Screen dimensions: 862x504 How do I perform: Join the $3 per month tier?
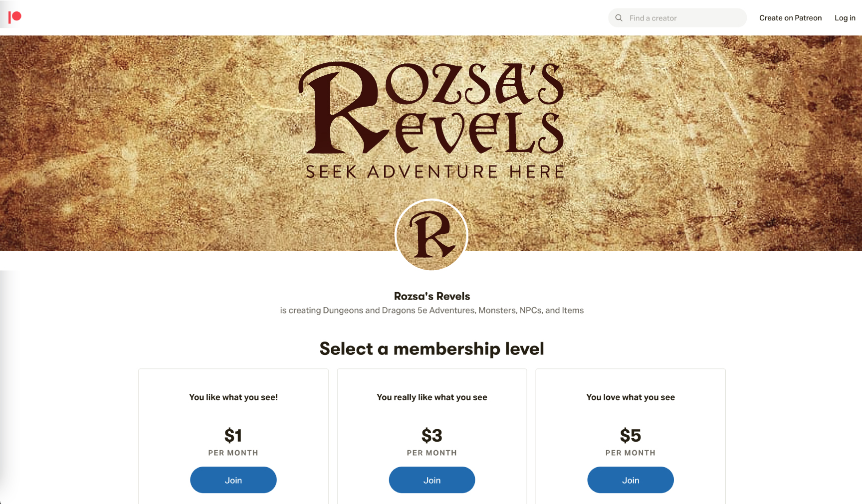click(x=431, y=480)
